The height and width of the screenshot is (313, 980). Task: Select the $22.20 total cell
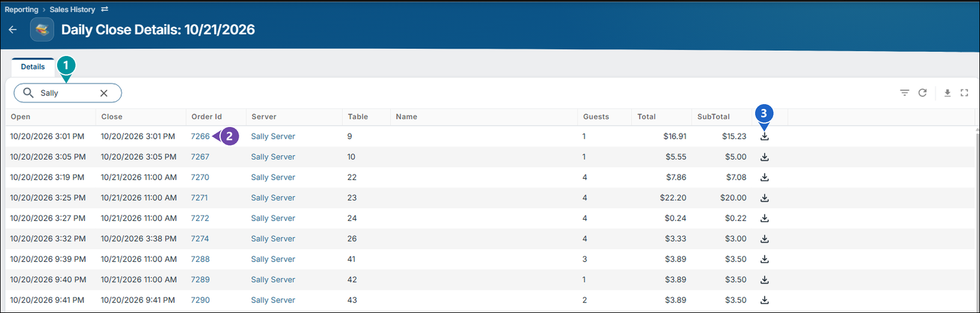coord(673,198)
